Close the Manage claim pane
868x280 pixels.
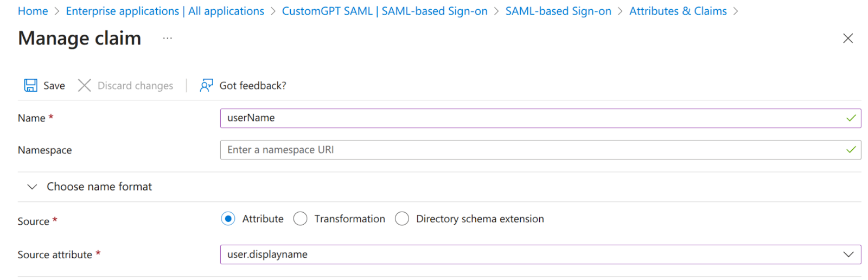tap(847, 38)
